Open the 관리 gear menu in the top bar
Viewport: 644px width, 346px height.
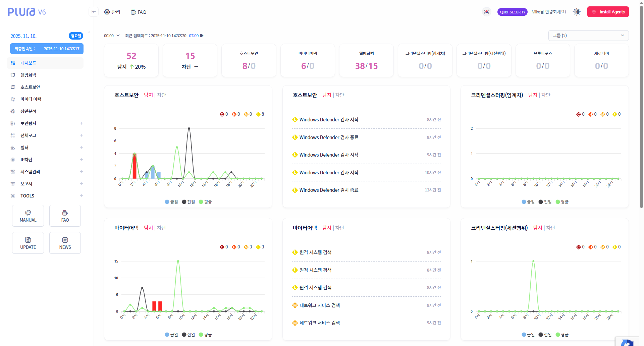112,12
